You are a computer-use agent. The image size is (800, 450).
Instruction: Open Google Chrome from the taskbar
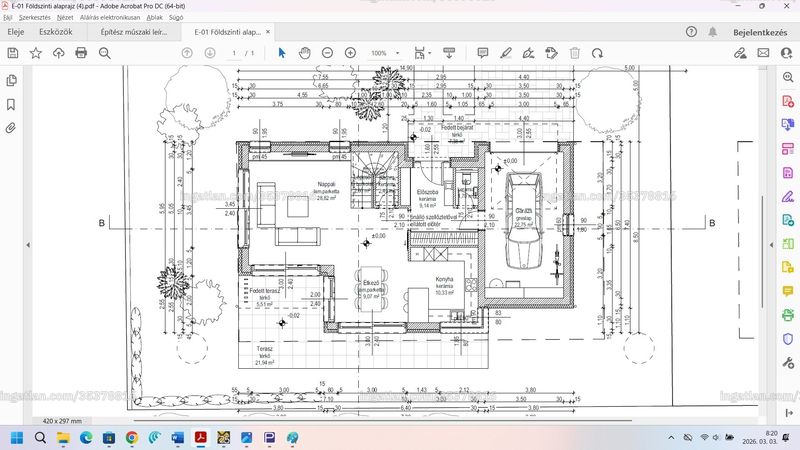click(132, 438)
